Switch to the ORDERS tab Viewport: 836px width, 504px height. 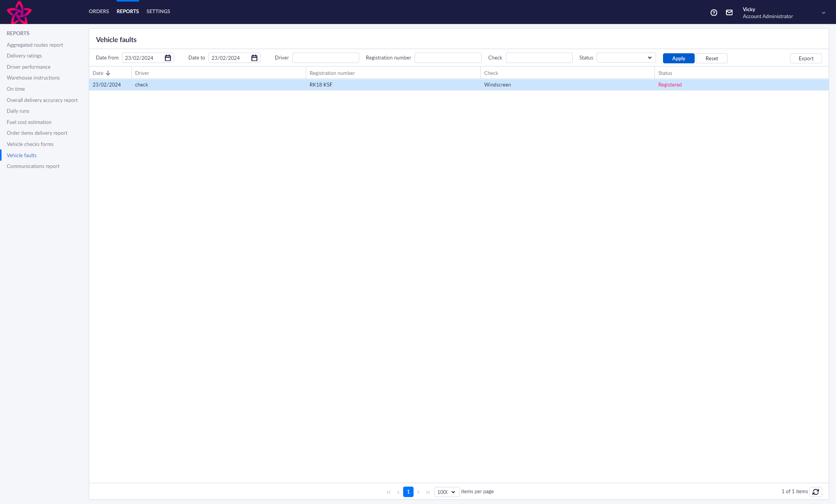click(99, 12)
